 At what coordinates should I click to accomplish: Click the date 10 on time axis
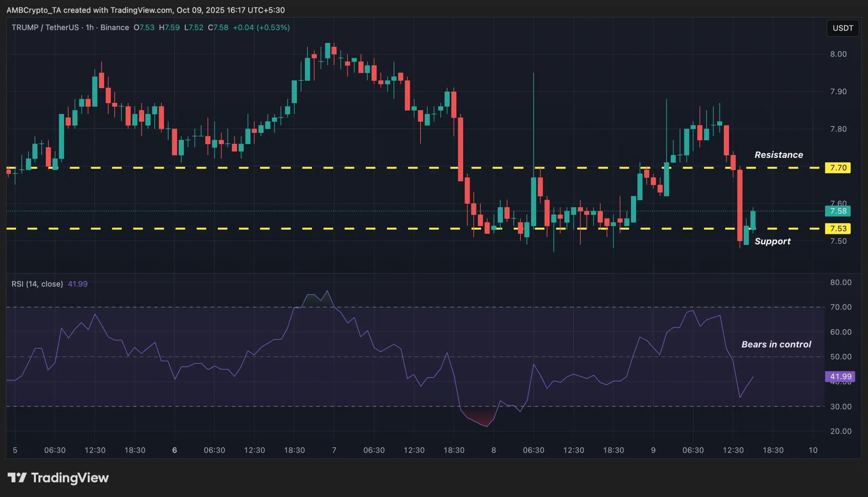[813, 450]
